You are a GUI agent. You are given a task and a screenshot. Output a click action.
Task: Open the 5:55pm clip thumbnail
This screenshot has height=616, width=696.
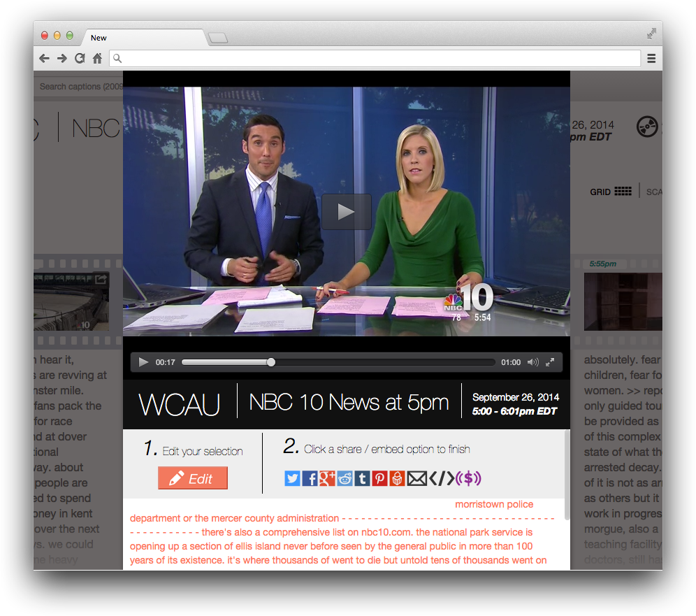[x=623, y=301]
